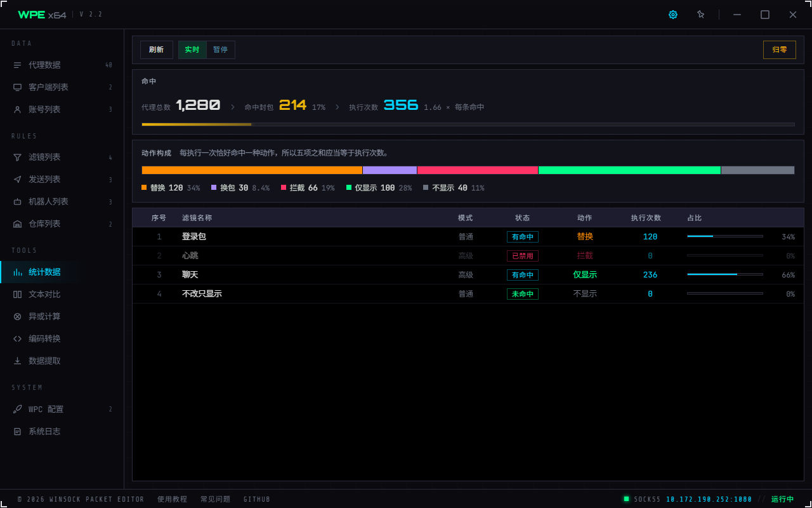The image size is (812, 508).
Task: Click the WPC 配置 rocket icon
Action: tap(17, 409)
